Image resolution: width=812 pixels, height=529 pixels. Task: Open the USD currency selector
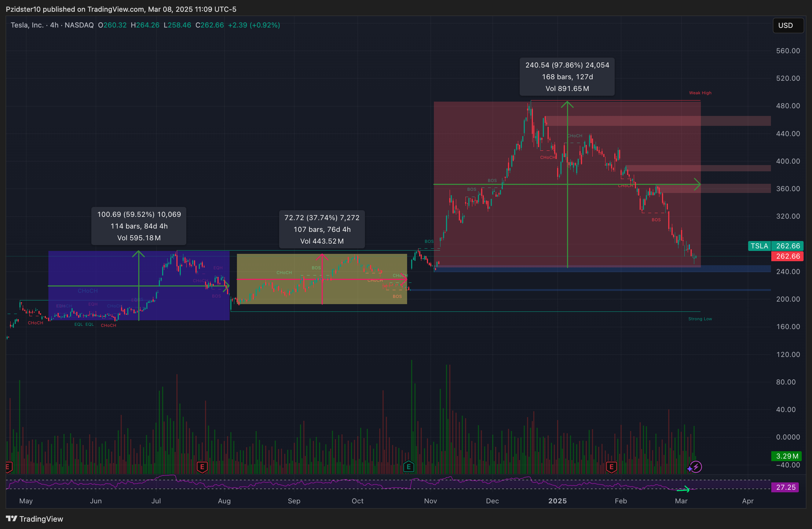point(788,25)
